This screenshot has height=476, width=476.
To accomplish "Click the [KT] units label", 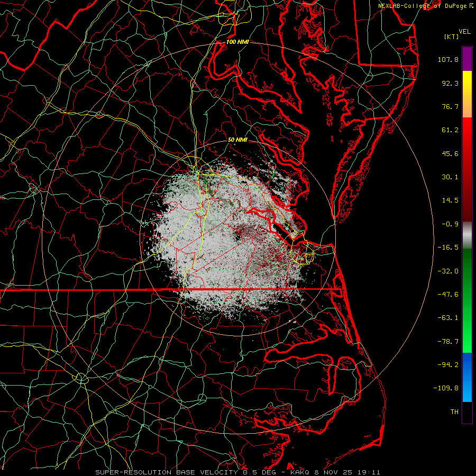I will point(452,36).
